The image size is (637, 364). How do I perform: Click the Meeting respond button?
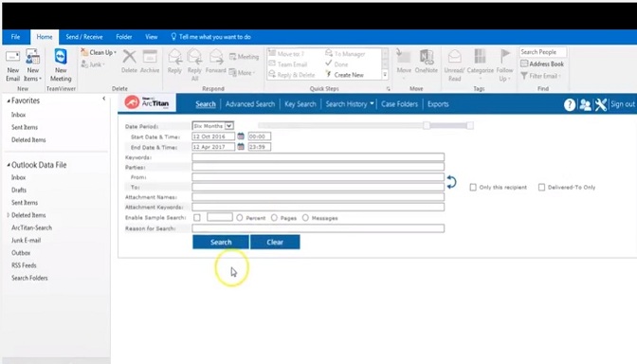[244, 57]
